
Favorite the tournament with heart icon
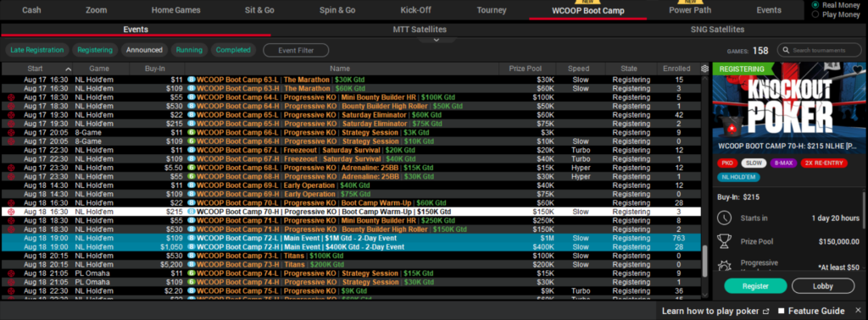(857, 69)
